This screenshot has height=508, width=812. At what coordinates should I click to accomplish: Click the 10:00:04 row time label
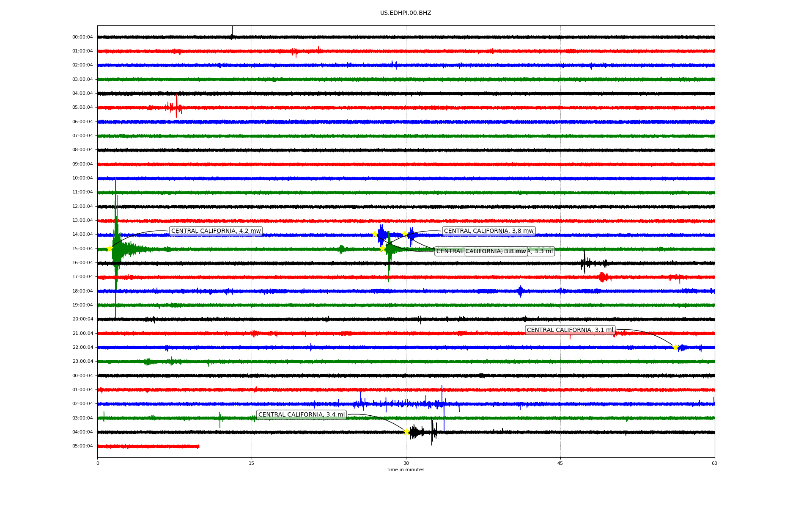tap(82, 178)
